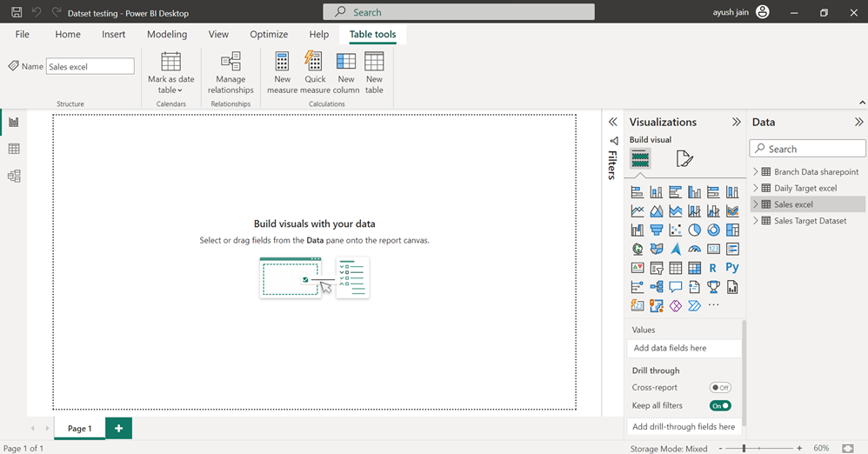This screenshot has width=868, height=454.
Task: Select the Python visual
Action: 732,268
